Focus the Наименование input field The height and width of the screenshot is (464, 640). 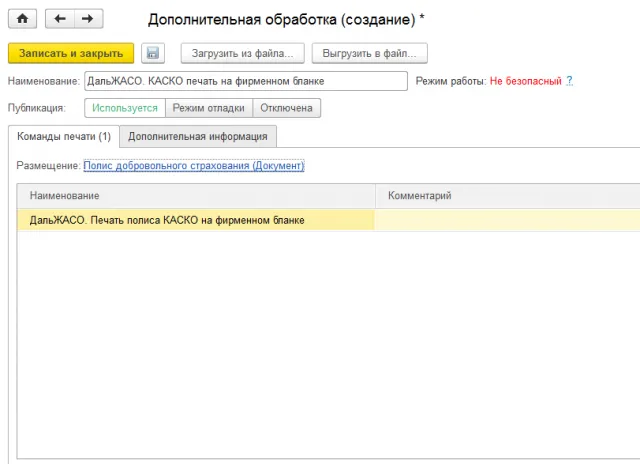pos(246,81)
